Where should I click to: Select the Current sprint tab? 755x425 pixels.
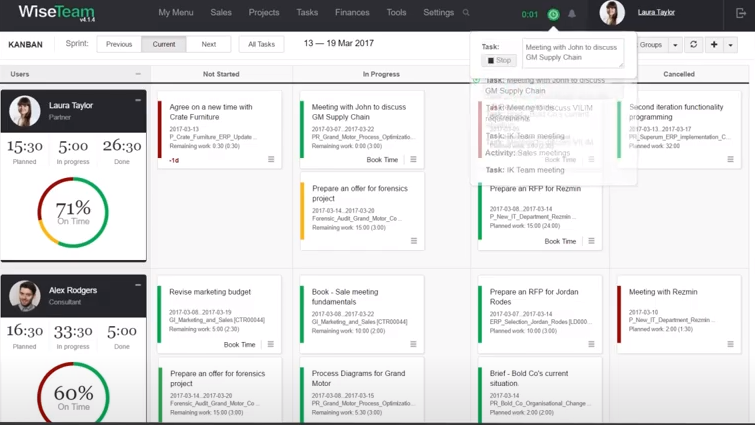point(164,44)
